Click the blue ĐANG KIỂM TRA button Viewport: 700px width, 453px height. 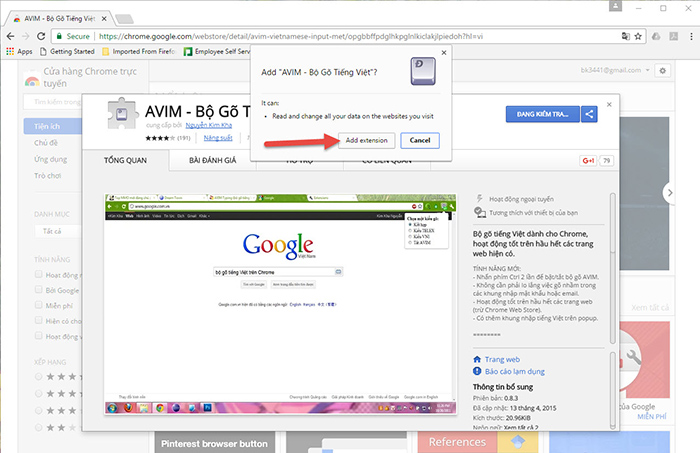542,114
